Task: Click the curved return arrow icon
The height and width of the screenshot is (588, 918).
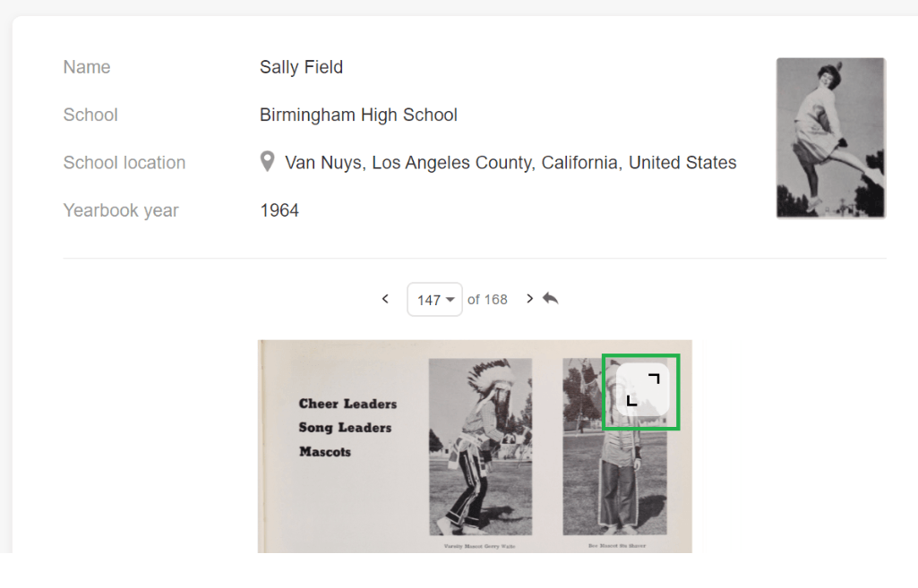Action: pyautogui.click(x=551, y=299)
